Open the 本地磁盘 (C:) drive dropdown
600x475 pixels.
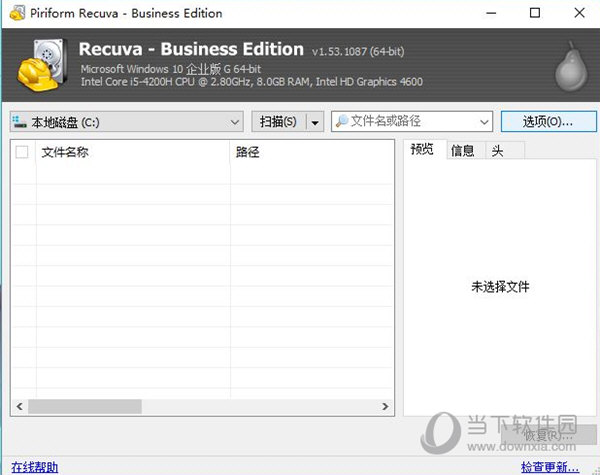point(127,122)
